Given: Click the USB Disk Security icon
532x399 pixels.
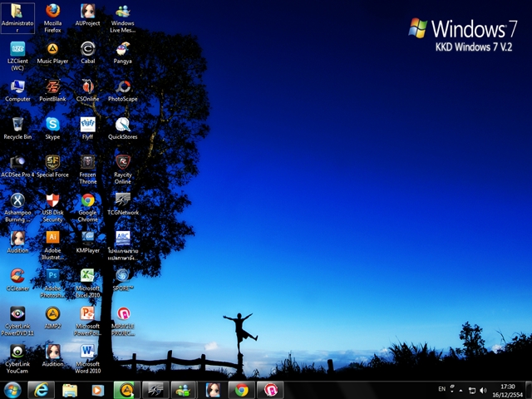Looking at the screenshot, I should 52,208.
